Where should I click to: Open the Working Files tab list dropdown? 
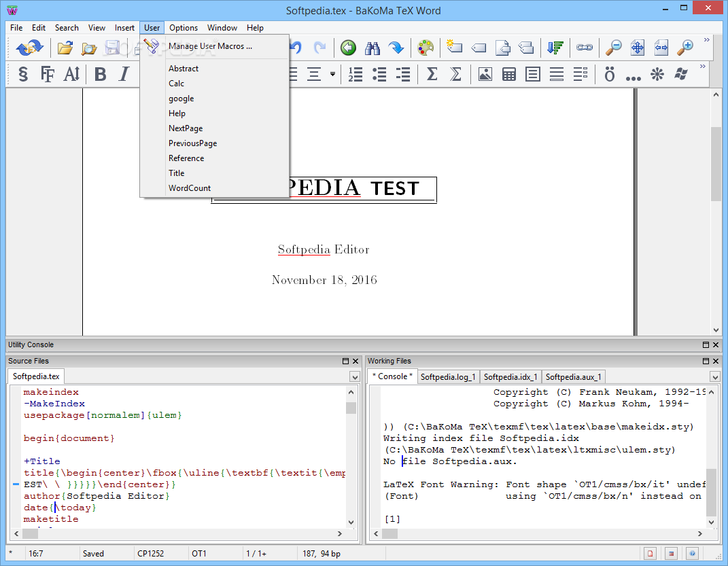point(715,377)
